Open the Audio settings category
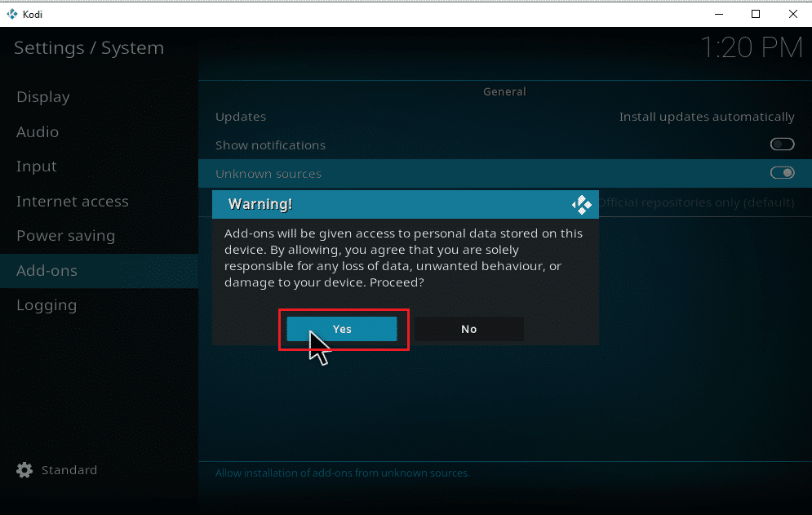 coord(37,131)
